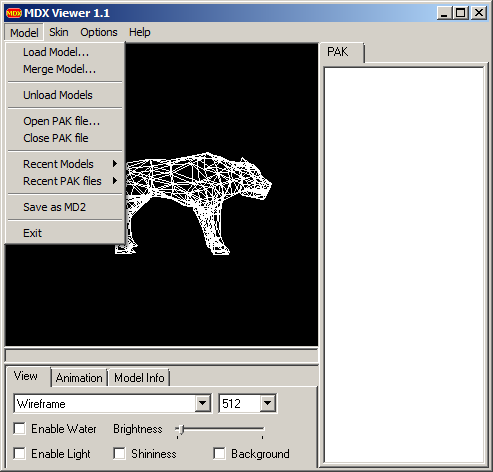Screen dimensions: 493x472
Task: Select Merge Model... menu entry
Action: point(65,69)
